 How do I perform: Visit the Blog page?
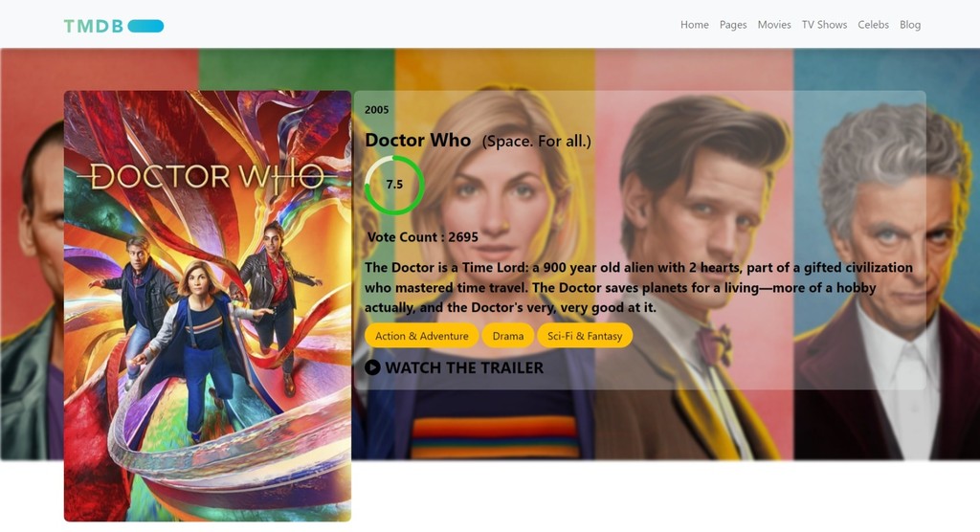point(910,25)
